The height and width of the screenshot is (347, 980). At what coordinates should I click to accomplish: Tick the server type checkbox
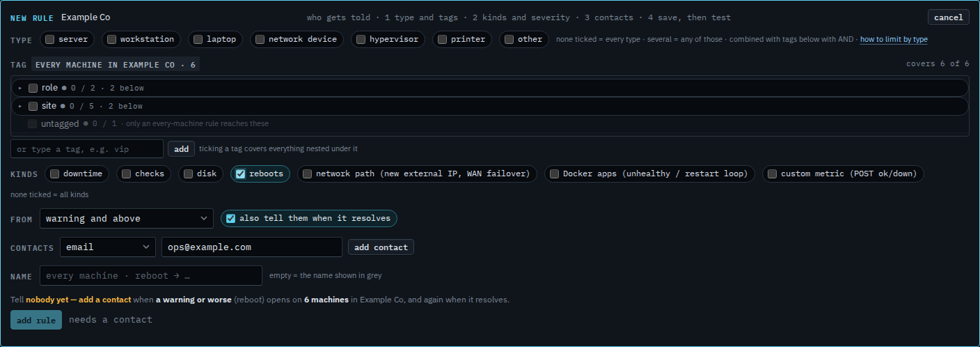point(50,40)
